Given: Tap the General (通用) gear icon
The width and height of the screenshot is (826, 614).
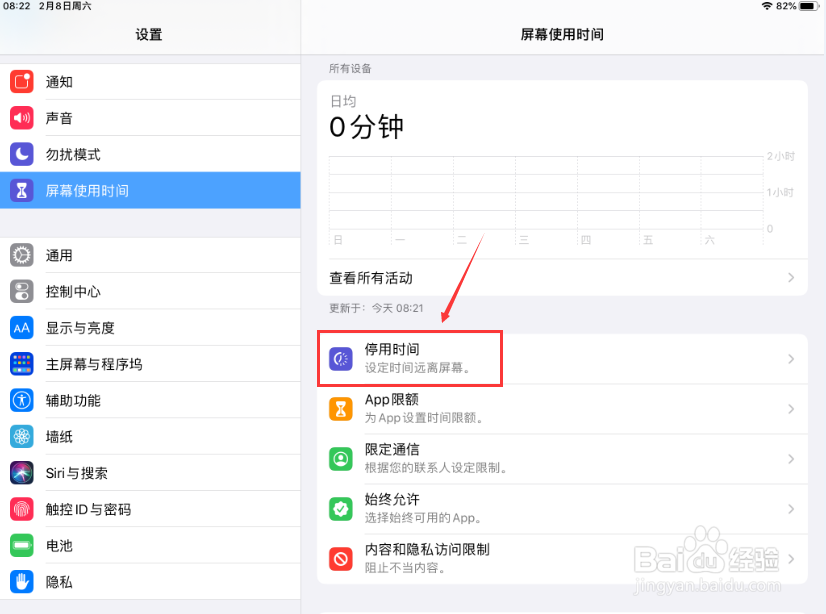Looking at the screenshot, I should (22, 255).
